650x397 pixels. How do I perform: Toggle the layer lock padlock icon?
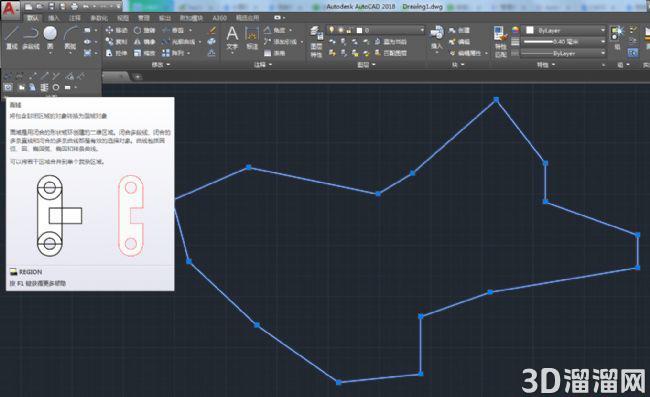coord(349,30)
